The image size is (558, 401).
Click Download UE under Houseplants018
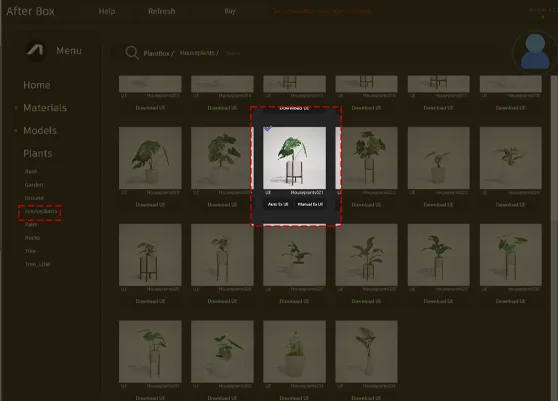tap(511, 108)
